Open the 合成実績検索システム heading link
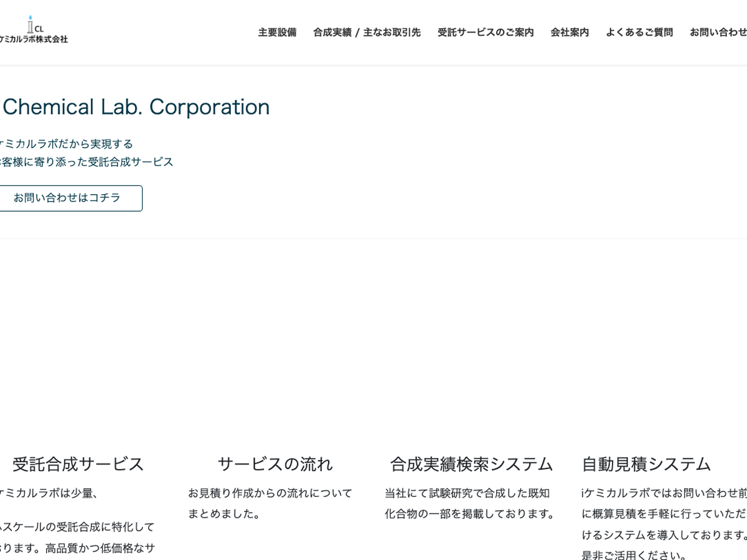Viewport: 747px width, 560px height. [x=471, y=464]
